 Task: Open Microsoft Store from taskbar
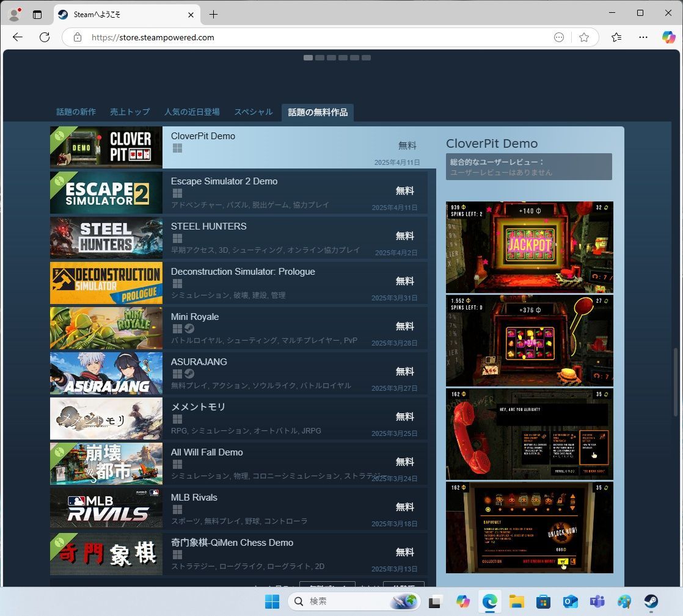(x=543, y=601)
